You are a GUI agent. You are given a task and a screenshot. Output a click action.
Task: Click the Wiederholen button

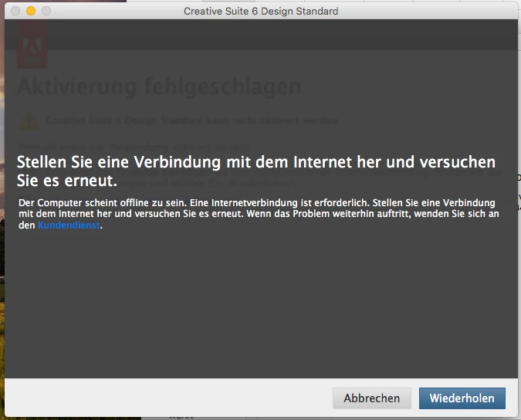click(x=462, y=398)
